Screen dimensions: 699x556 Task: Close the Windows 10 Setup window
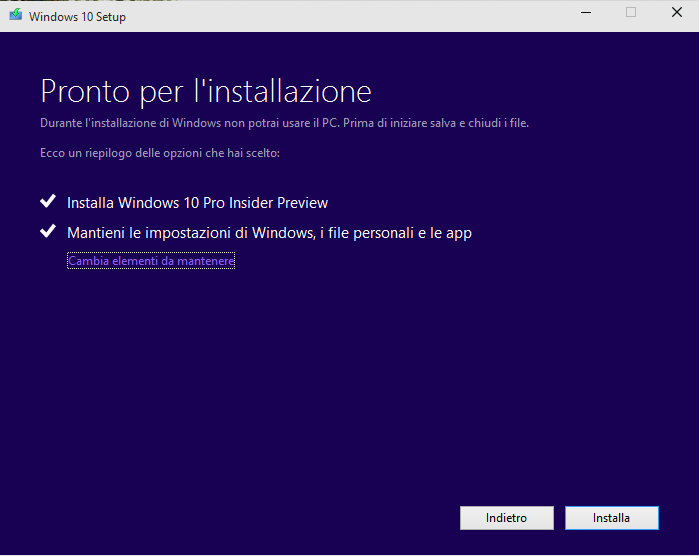coord(677,12)
